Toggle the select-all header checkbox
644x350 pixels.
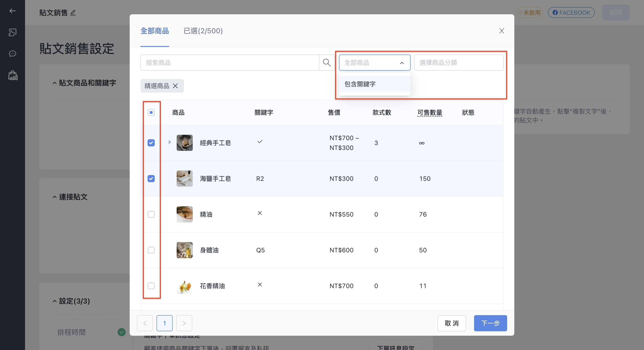pyautogui.click(x=151, y=112)
